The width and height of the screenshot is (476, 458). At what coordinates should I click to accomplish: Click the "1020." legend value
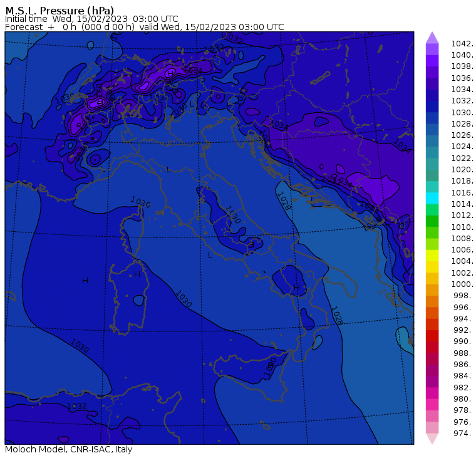point(462,169)
